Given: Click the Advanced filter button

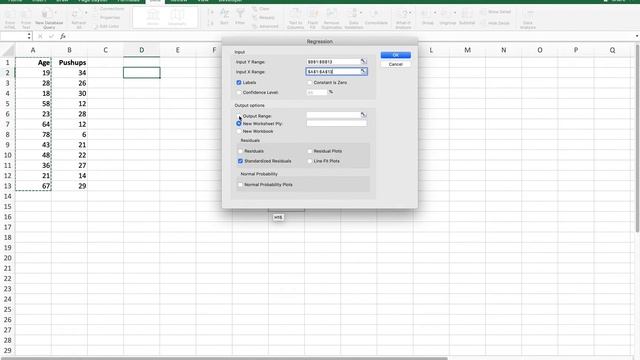Looking at the screenshot, I should [265, 26].
